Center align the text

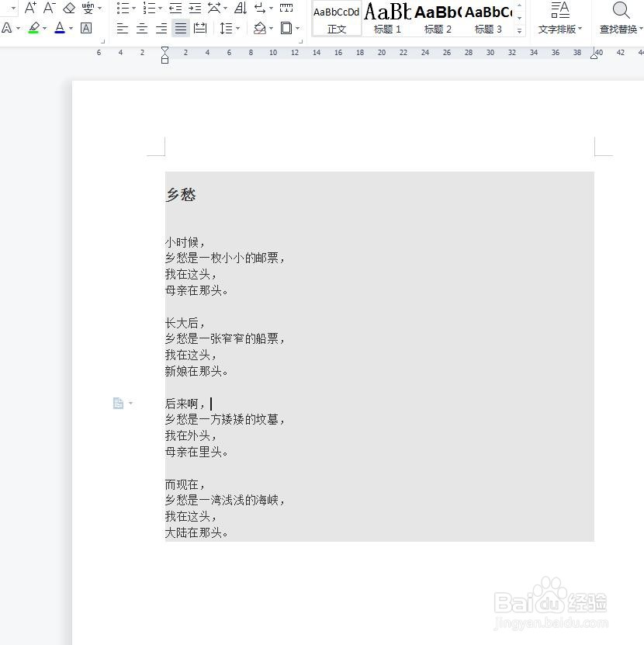[142, 28]
